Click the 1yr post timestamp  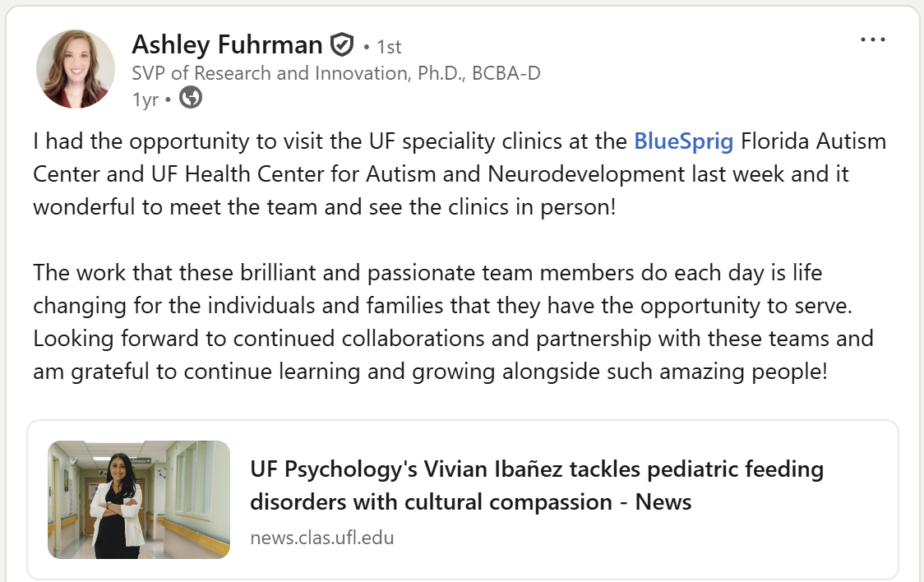point(145,99)
